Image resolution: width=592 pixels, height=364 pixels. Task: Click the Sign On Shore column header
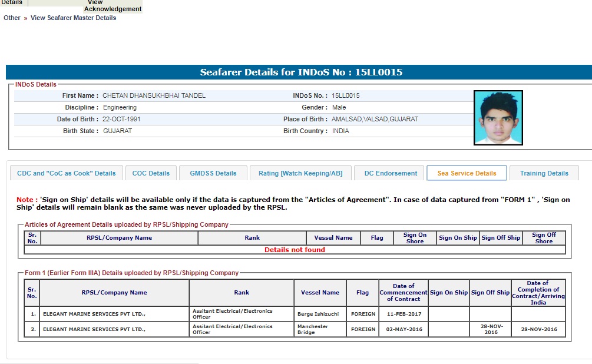tap(415, 238)
